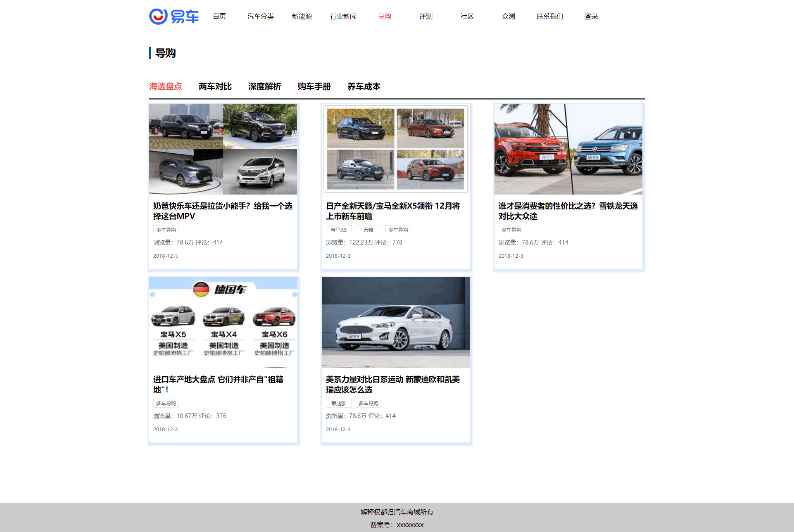This screenshot has height=532, width=794.
Task: Click 登录 link in header
Action: click(x=591, y=17)
